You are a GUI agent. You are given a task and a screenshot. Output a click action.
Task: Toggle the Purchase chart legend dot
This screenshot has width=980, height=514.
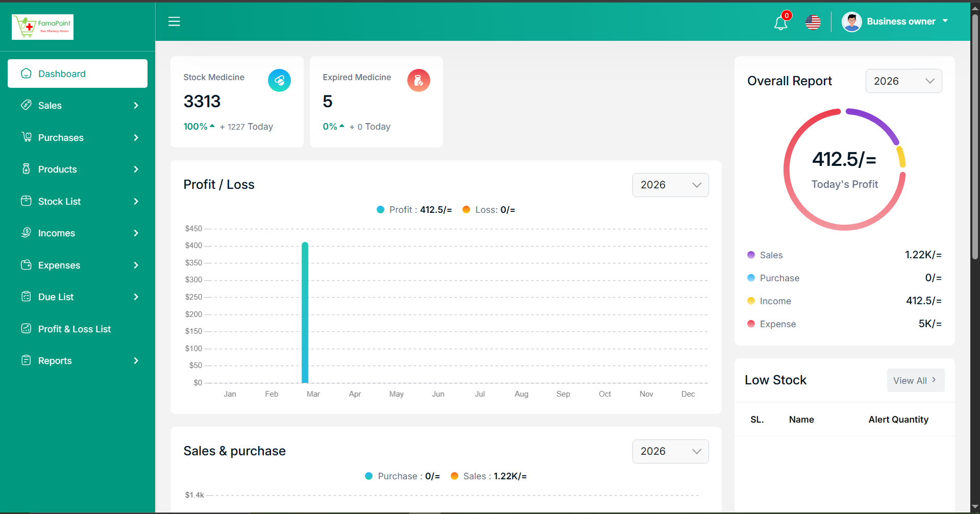click(x=369, y=476)
